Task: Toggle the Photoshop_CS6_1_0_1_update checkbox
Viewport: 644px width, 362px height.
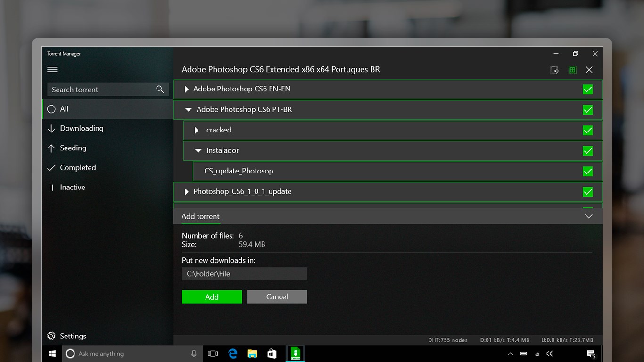Action: point(588,192)
